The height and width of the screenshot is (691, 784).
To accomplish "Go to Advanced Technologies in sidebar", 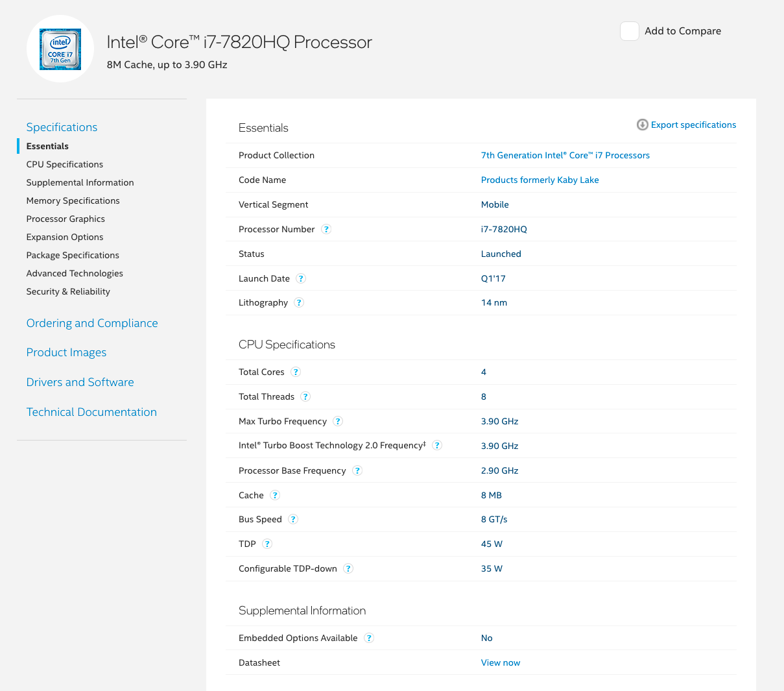I will tap(75, 273).
